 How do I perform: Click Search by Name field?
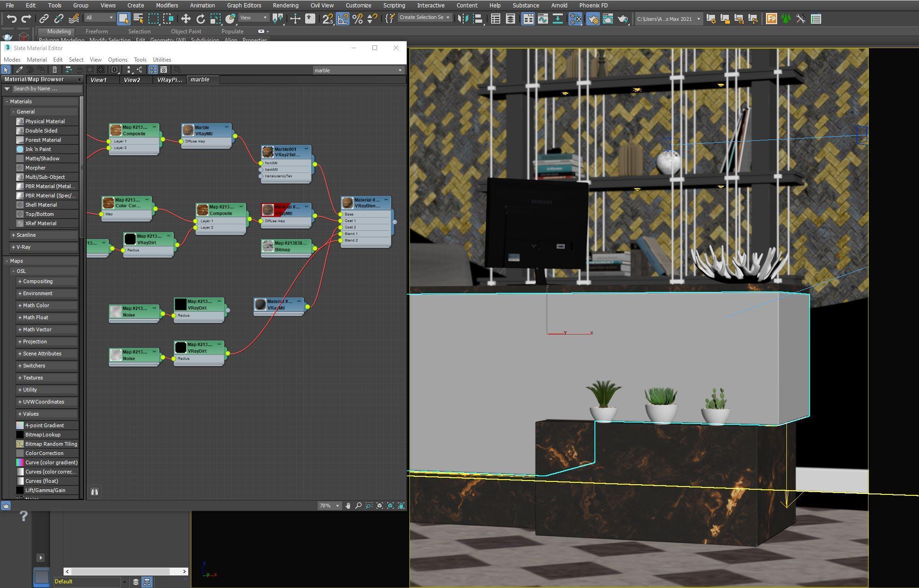tap(46, 89)
